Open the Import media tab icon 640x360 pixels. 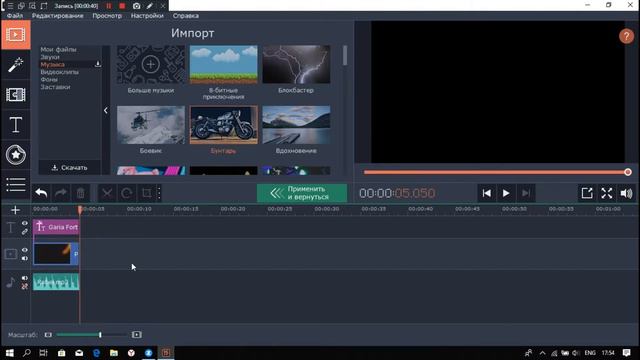[16, 35]
